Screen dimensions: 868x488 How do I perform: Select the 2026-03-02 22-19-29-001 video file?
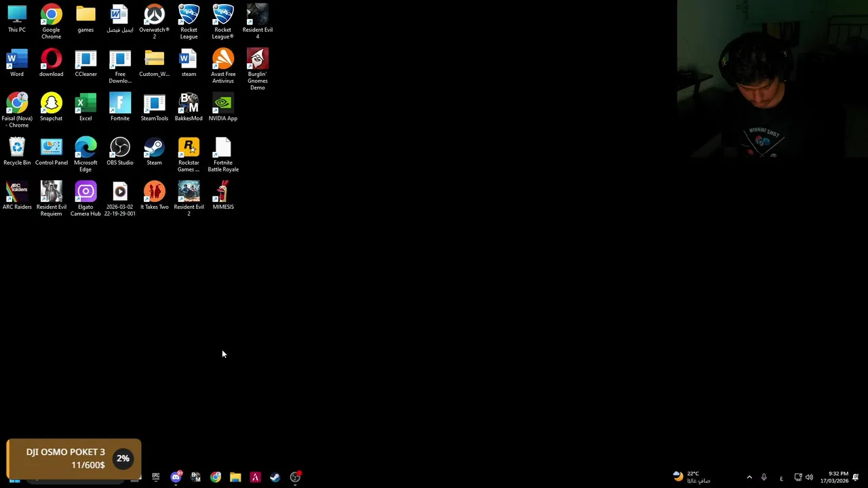point(120,199)
